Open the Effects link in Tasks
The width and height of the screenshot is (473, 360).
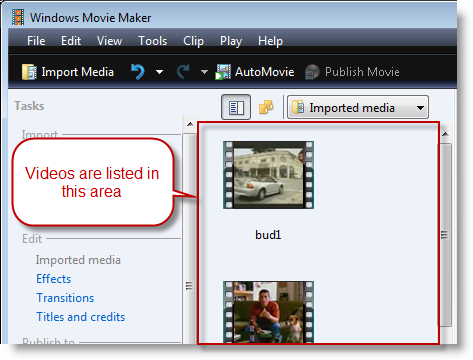[x=54, y=279]
